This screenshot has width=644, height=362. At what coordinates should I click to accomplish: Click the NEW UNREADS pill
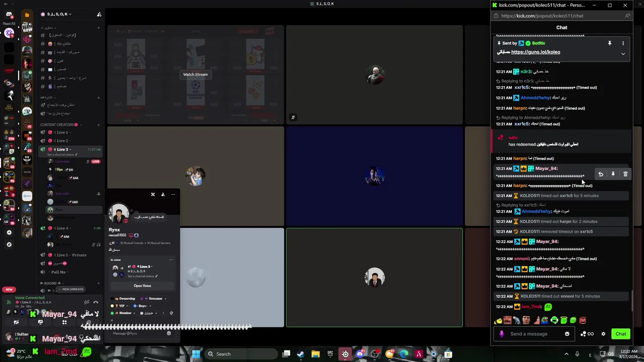70,289
